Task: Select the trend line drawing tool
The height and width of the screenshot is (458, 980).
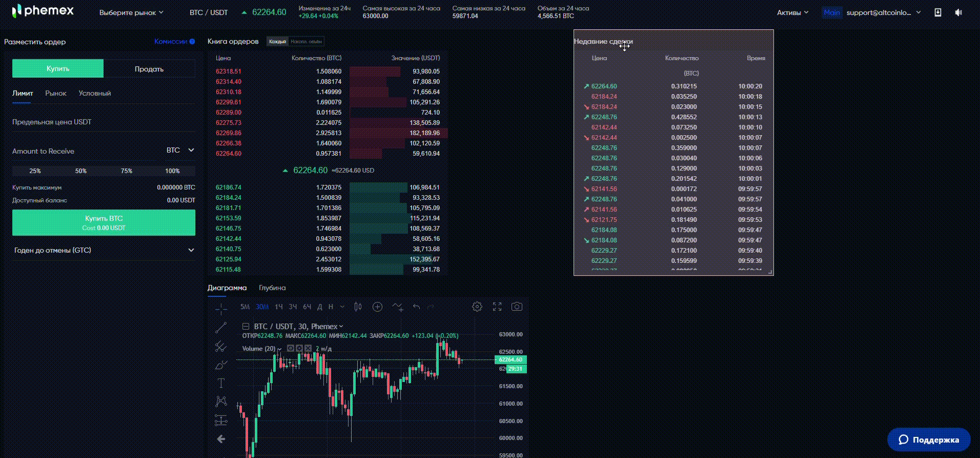Action: pyautogui.click(x=221, y=327)
